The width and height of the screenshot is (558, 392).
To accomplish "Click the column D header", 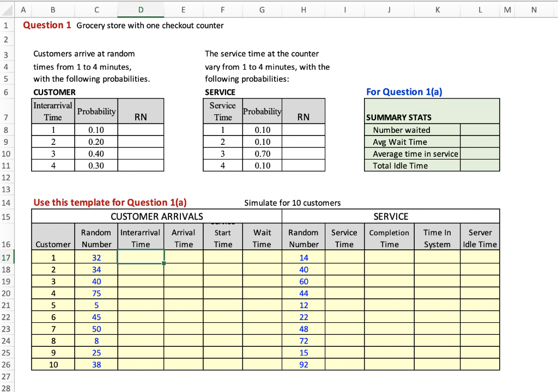I will point(140,9).
